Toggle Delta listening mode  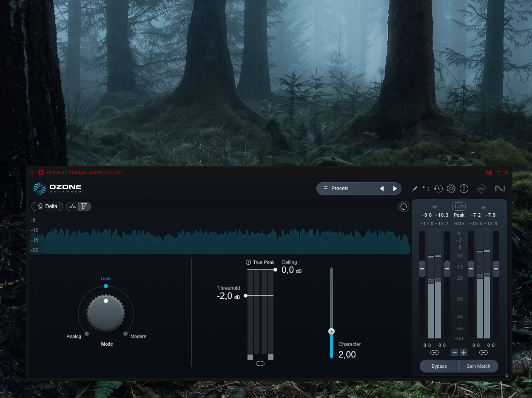48,206
